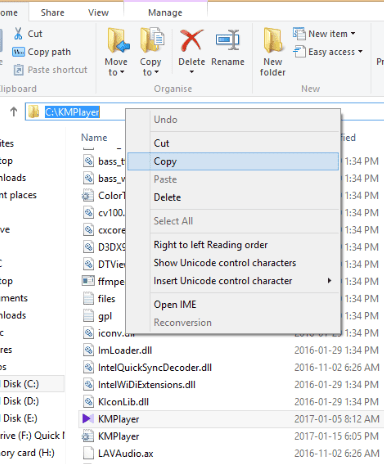Open the Share ribbon tab

52,13
